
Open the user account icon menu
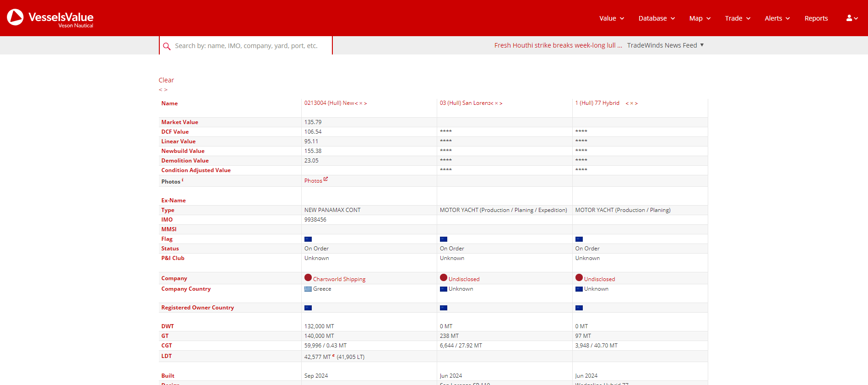point(852,18)
